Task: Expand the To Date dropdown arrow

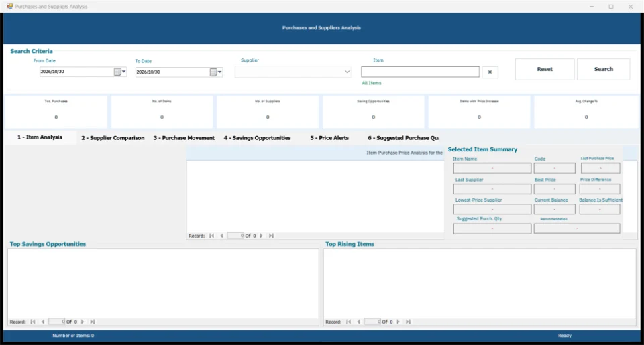Action: click(220, 72)
